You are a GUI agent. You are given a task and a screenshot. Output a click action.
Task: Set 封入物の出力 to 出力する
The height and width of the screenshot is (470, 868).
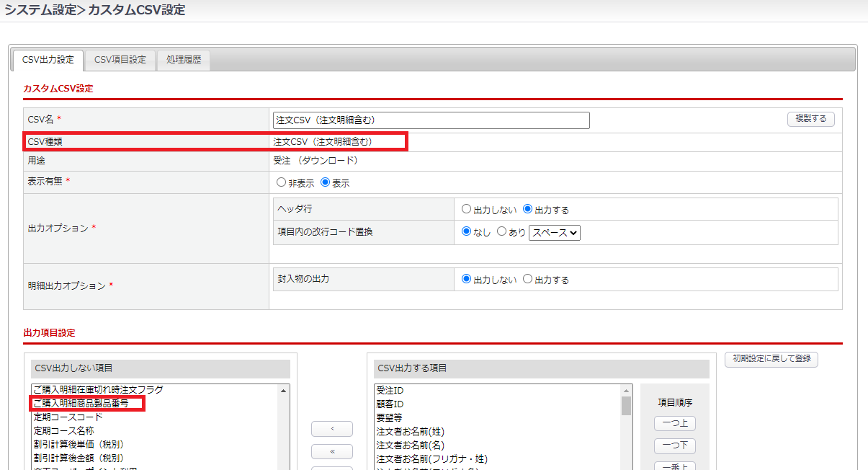pyautogui.click(x=527, y=279)
